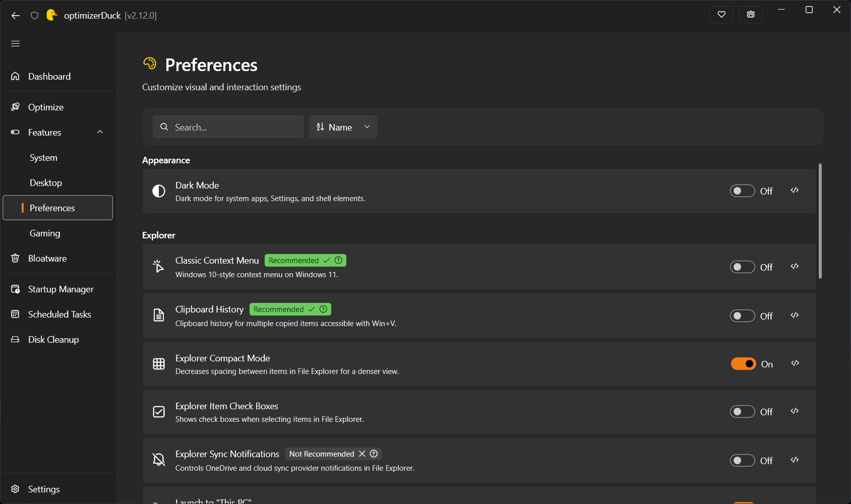
Task: Click the Explorer section heading
Action: click(159, 235)
